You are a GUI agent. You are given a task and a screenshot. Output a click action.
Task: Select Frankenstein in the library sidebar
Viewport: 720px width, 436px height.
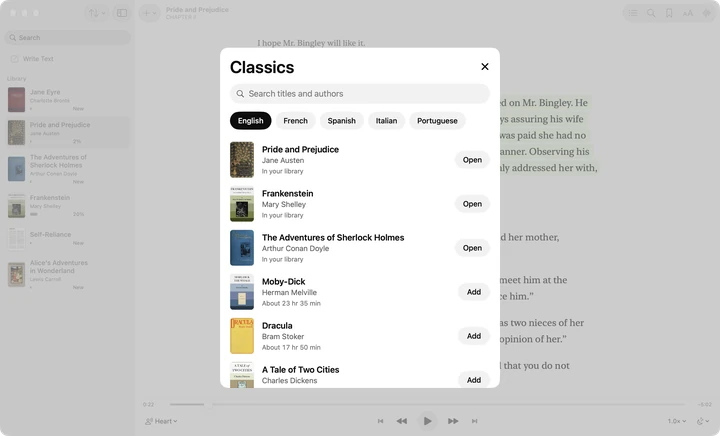click(x=68, y=205)
